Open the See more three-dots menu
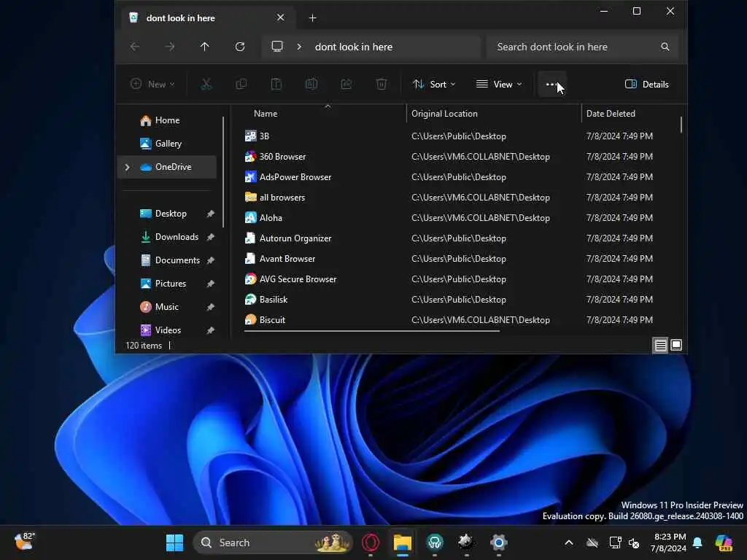Screen dimensions: 747x560 point(551,85)
